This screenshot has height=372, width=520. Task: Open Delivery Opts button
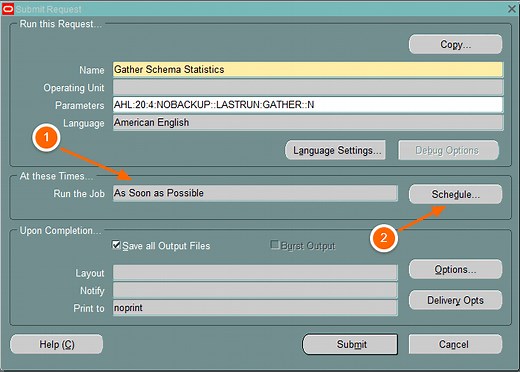pyautogui.click(x=455, y=300)
